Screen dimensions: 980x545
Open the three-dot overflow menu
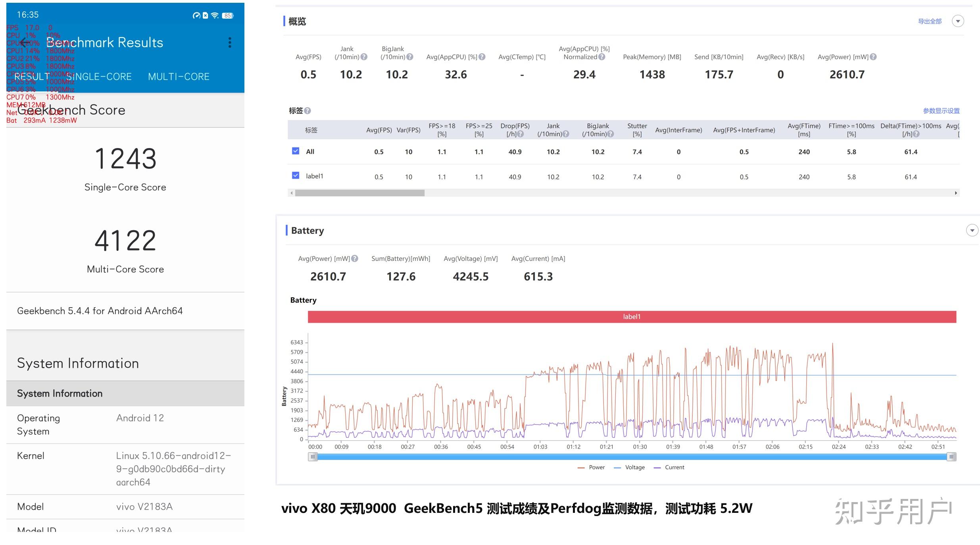[230, 42]
